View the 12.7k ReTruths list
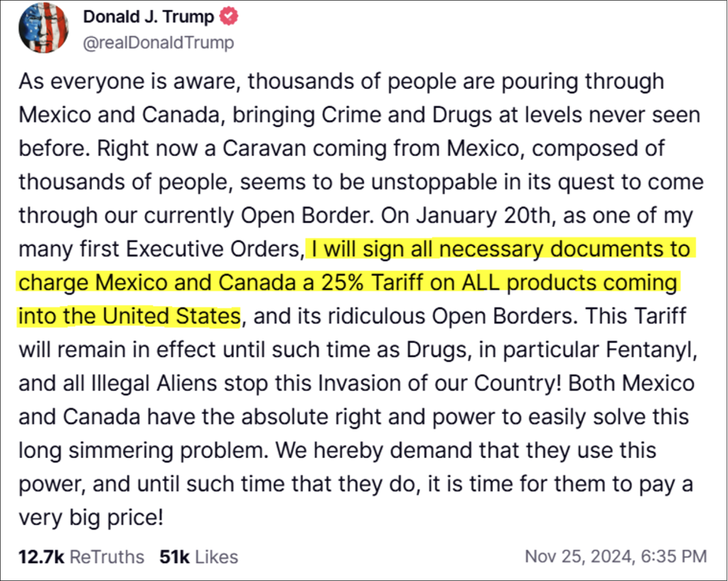The height and width of the screenshot is (581, 728). pyautogui.click(x=80, y=557)
